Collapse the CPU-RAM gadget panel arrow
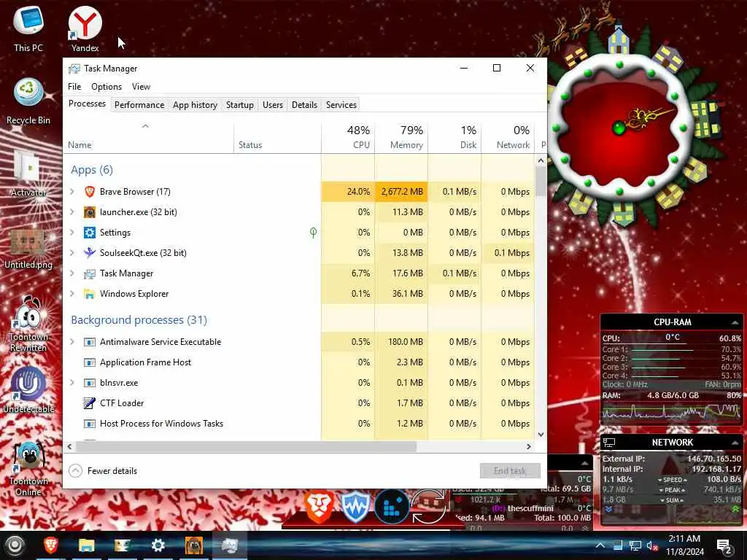This screenshot has height=560, width=747. 735,322
